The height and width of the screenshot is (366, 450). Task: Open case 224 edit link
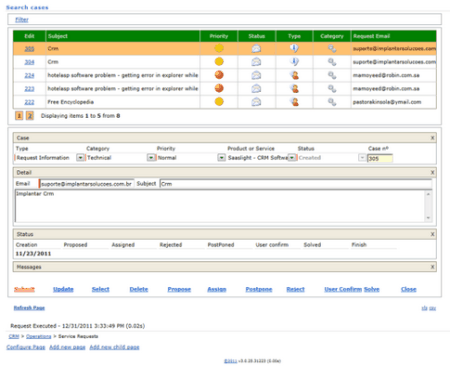[x=29, y=75]
